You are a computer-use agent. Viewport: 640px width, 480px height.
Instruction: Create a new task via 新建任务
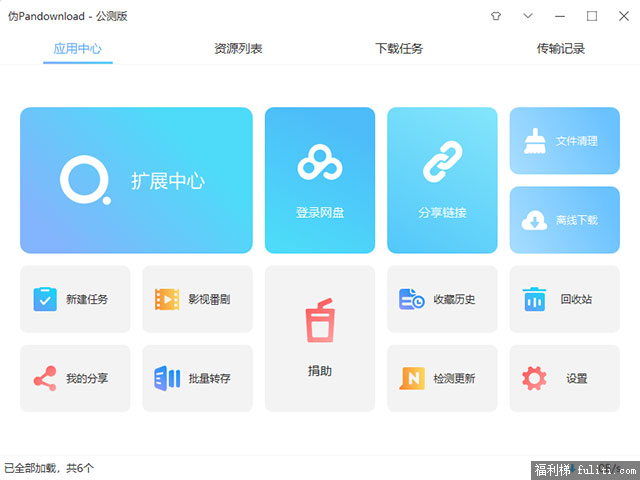pyautogui.click(x=75, y=299)
